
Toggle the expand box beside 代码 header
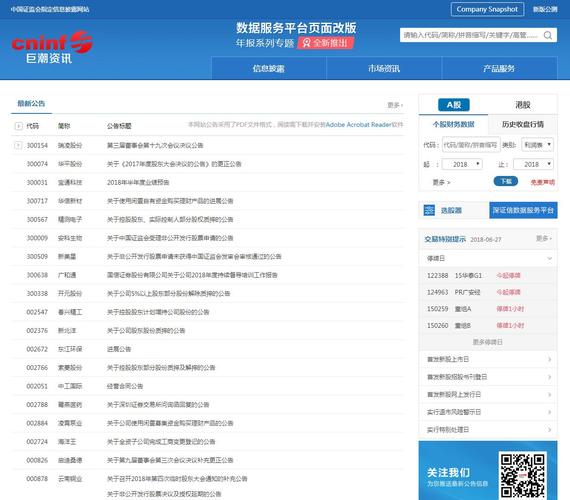click(19, 126)
